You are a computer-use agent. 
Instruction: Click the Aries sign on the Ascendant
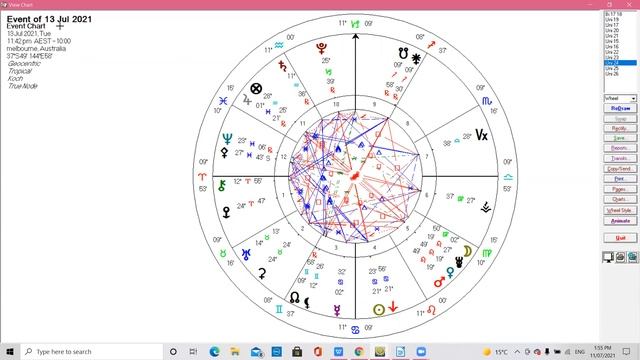tap(202, 177)
